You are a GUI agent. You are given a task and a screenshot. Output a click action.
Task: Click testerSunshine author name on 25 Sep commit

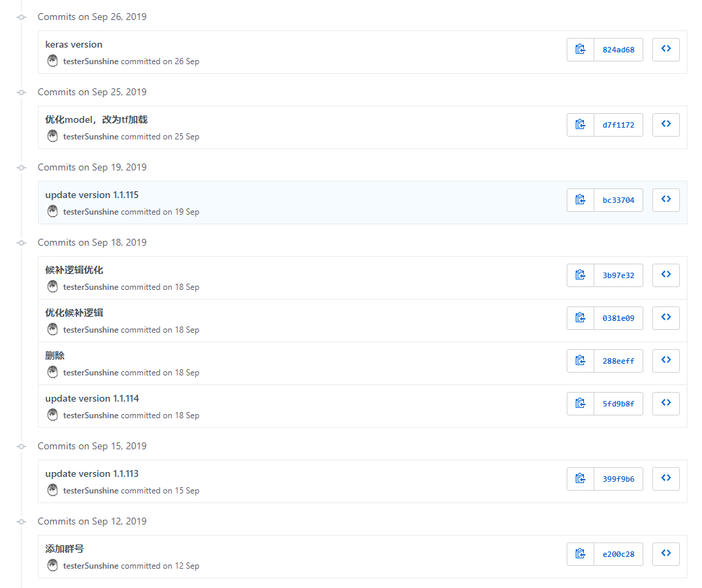click(90, 137)
